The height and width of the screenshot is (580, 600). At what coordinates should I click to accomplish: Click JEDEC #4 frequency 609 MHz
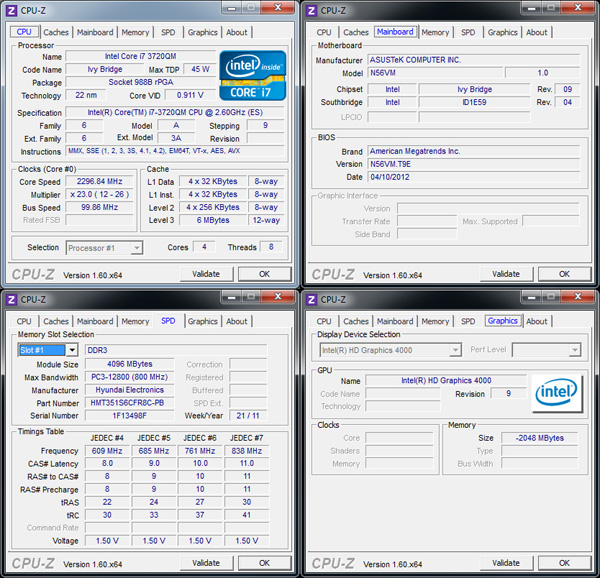(x=107, y=451)
